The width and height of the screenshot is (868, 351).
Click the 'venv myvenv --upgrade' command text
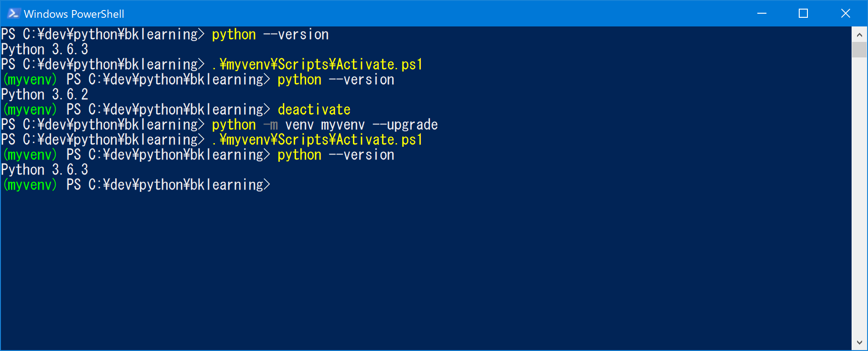(361, 124)
